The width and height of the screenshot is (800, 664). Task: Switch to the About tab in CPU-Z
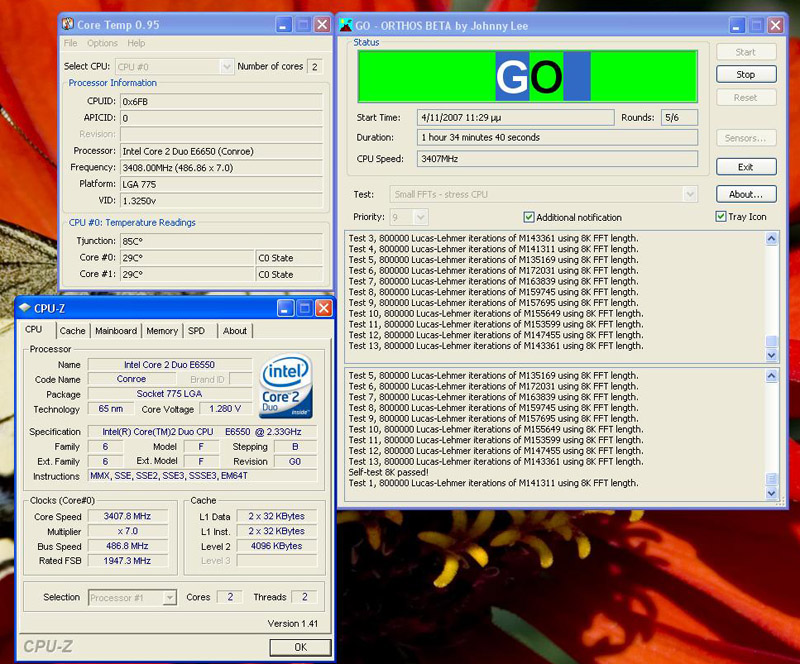235,331
